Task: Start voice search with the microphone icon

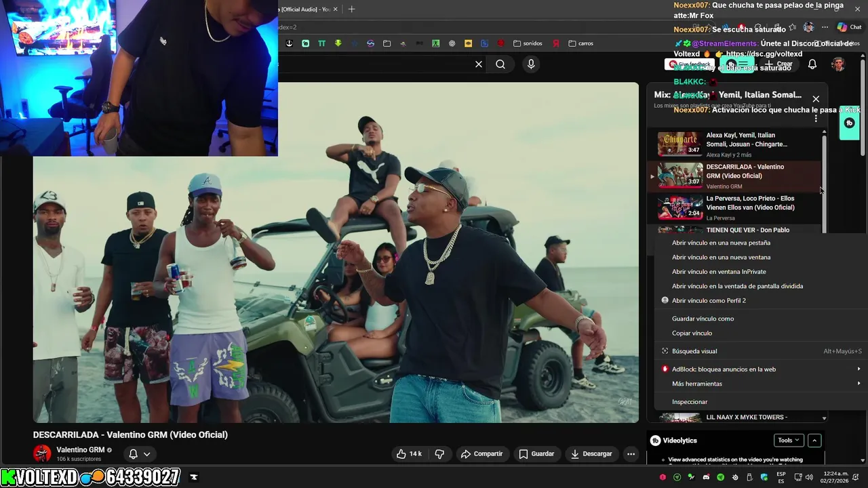Action: 531,64
